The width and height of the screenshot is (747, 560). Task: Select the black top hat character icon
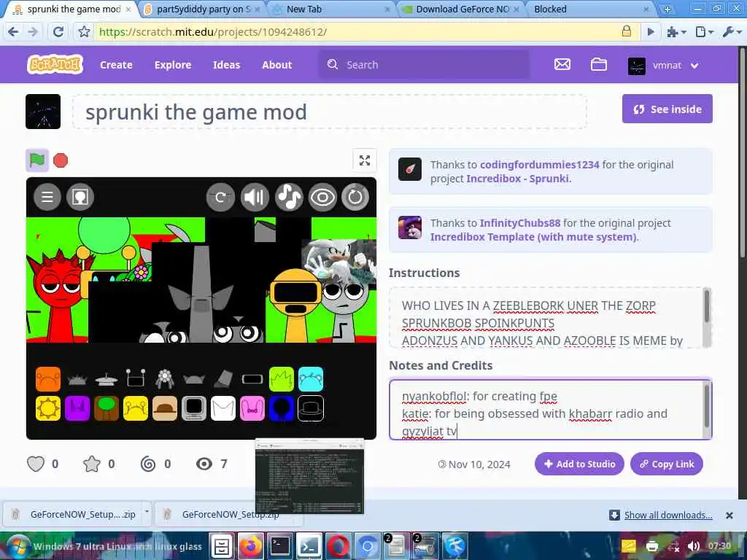pos(311,408)
